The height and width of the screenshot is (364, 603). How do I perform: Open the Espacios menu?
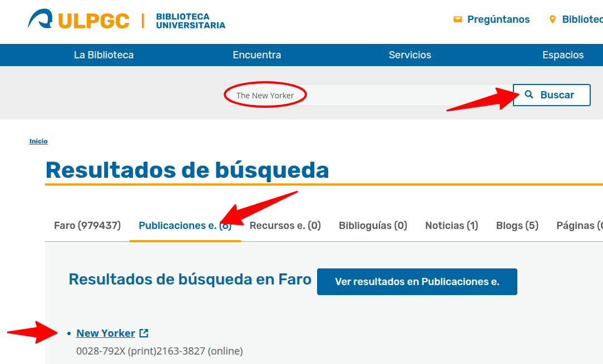pos(562,55)
